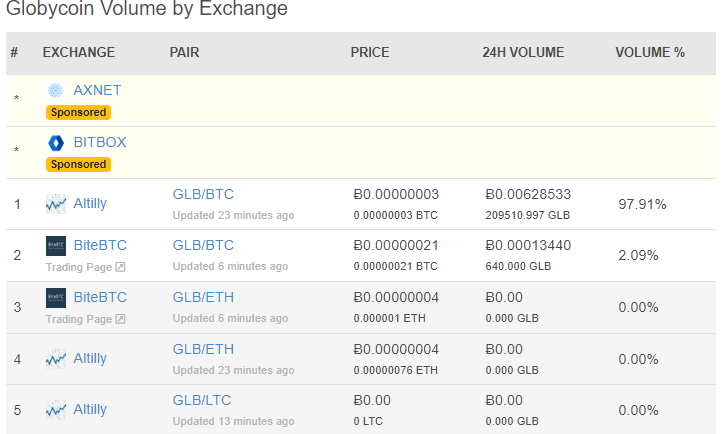Click 'Updated 13 minutes ago' text

click(x=233, y=422)
